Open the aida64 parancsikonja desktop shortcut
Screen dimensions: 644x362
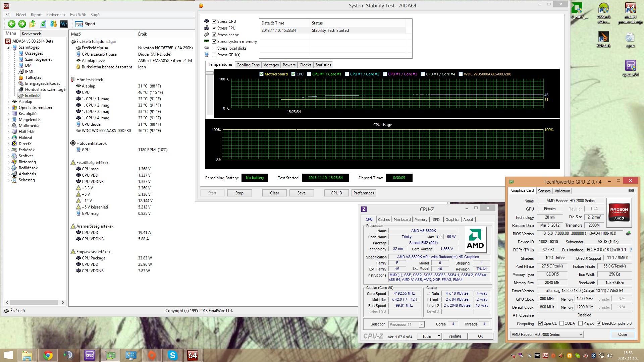(630, 13)
